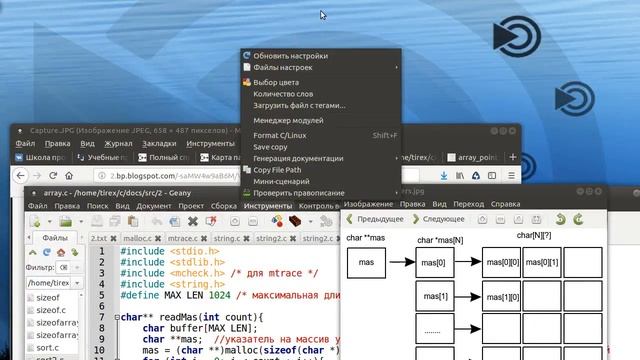Click Следующее button in image viewer
This screenshot has width=640, height=360.
tap(439, 219)
